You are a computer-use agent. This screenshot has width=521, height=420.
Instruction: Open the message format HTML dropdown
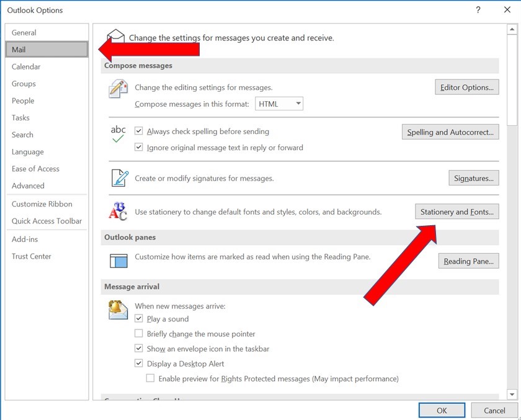tap(278, 104)
